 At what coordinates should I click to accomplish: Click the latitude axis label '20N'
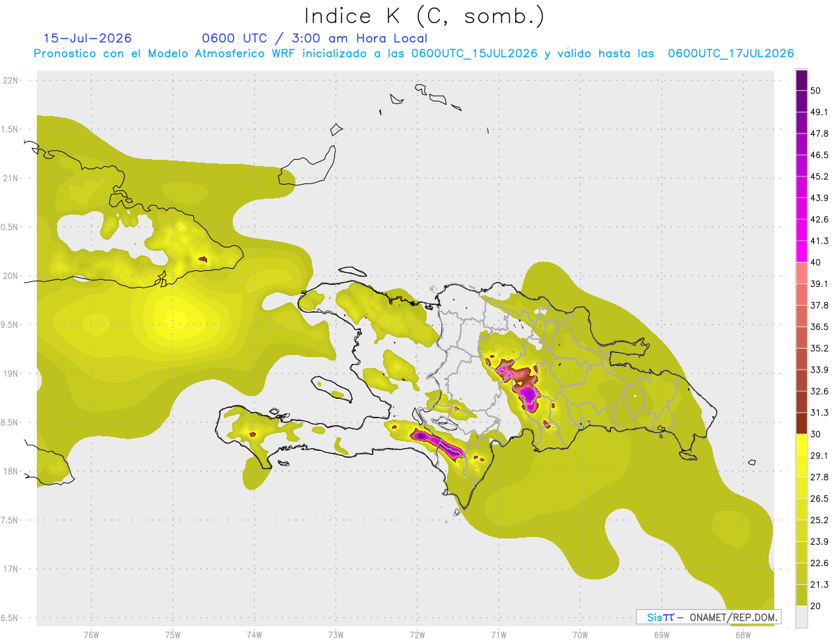12,276
